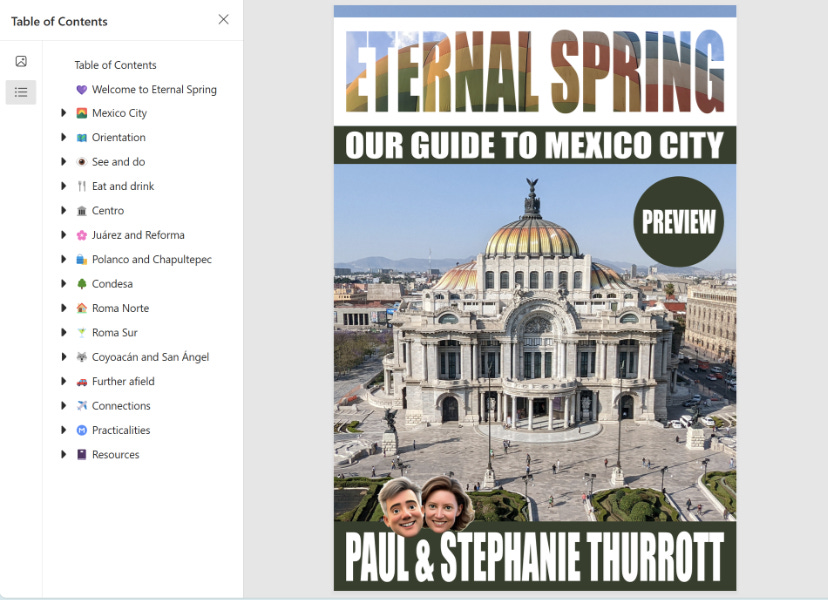Image resolution: width=828 pixels, height=600 pixels.
Task: Open the 'Table of Contents' outline entry
Action: (115, 65)
